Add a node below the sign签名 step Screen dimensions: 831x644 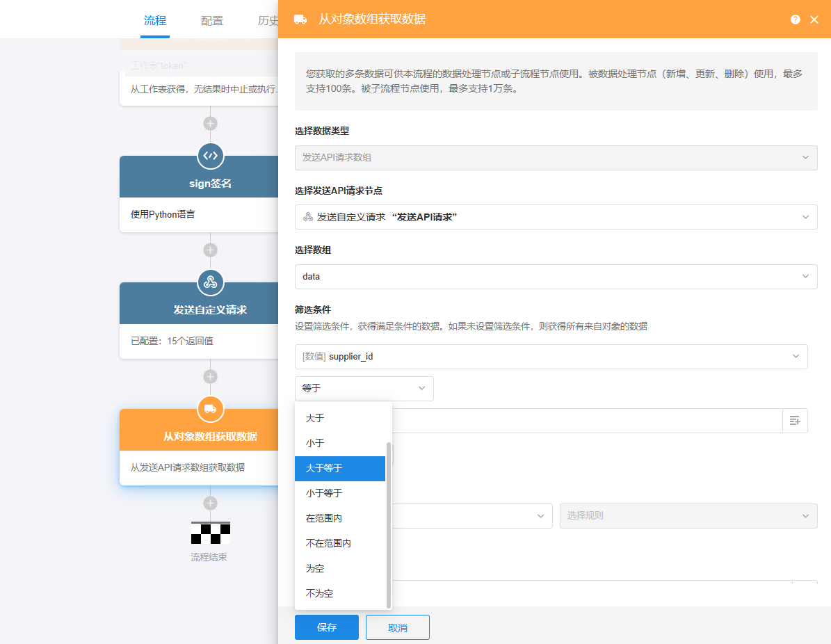(210, 250)
